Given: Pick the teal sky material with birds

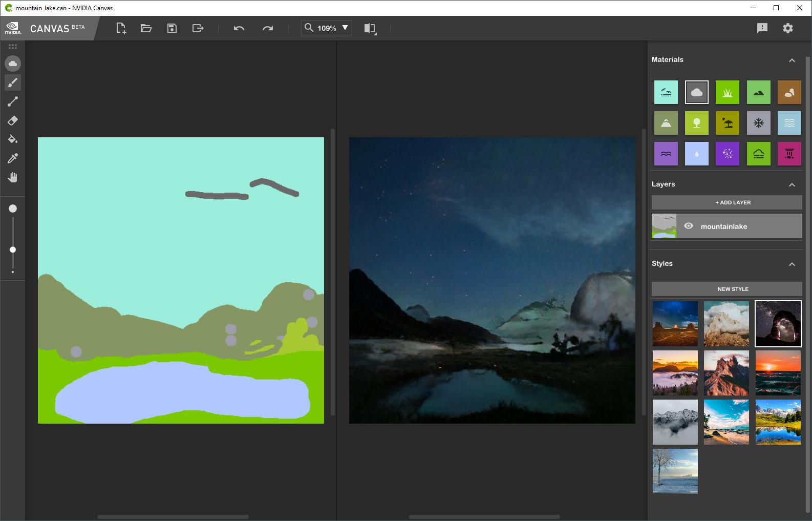Looking at the screenshot, I should [666, 92].
